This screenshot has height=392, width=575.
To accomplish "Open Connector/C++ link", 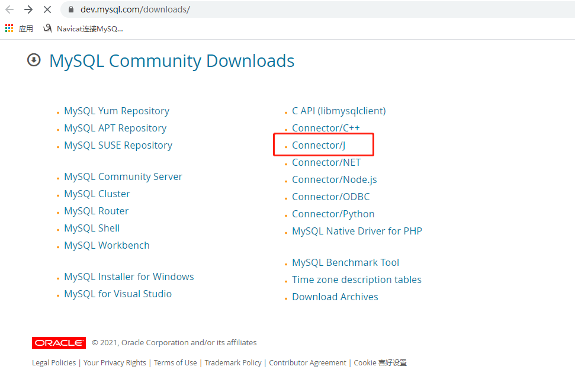I will 326,128.
